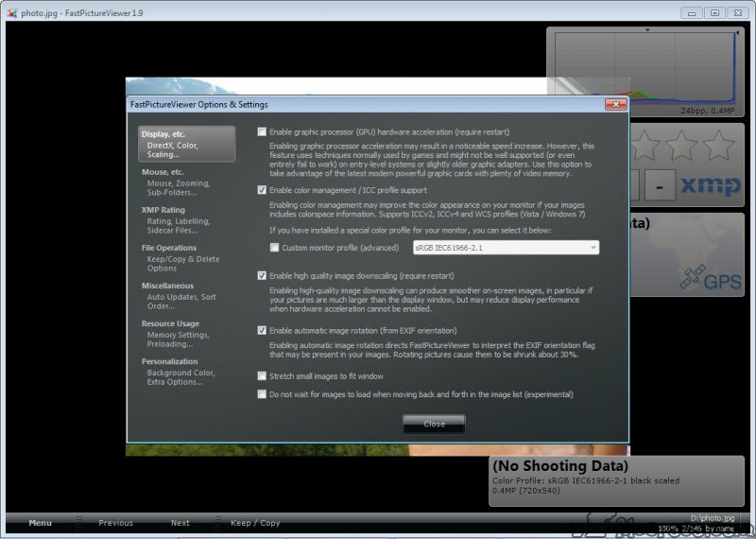Click the third star from the right
The height and width of the screenshot is (539, 756).
[644, 145]
